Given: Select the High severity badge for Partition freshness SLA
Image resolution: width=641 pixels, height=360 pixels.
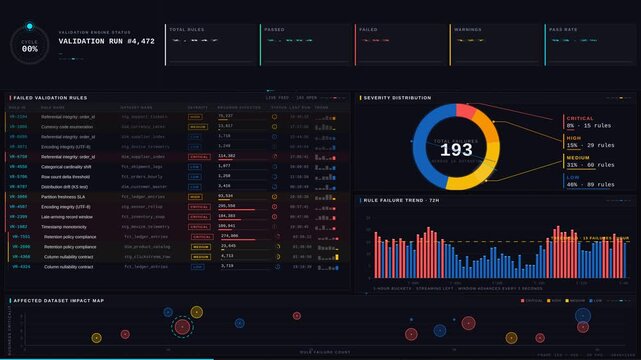Looking at the screenshot, I should pos(195,197).
